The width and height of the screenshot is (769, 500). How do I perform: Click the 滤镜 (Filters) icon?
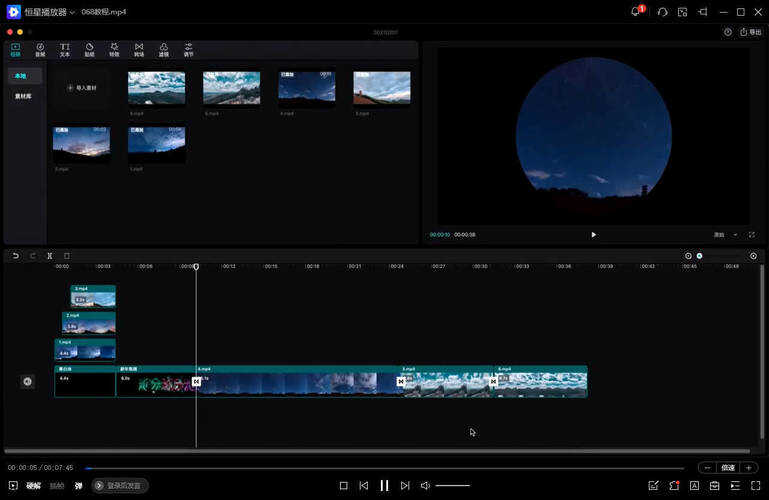coord(164,49)
